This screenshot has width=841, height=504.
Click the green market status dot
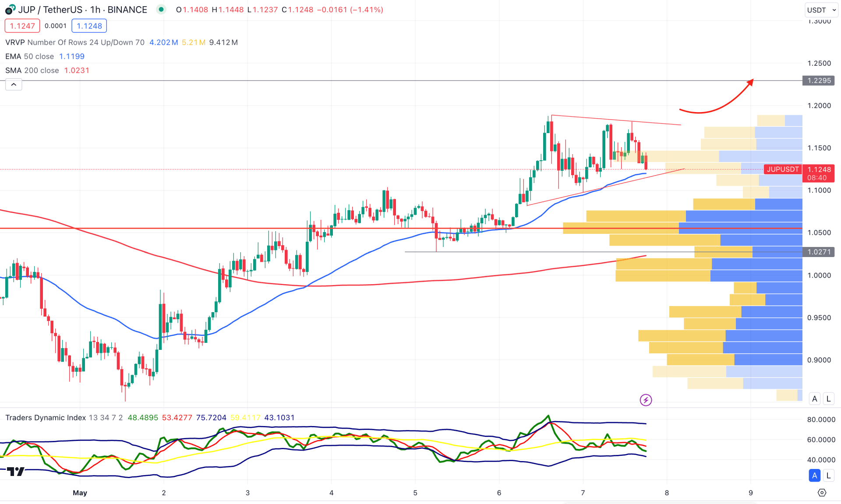tap(161, 9)
